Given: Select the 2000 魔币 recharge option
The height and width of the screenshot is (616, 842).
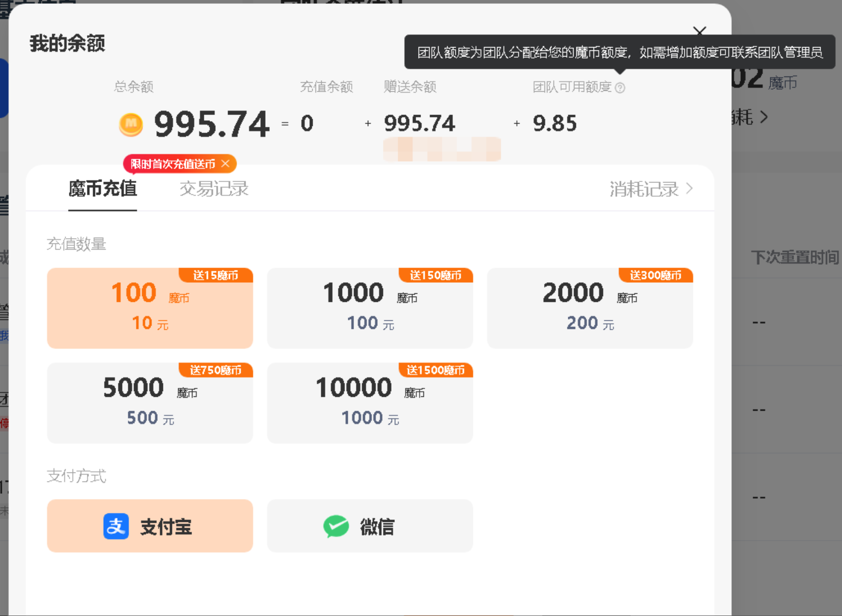Looking at the screenshot, I should pyautogui.click(x=590, y=308).
